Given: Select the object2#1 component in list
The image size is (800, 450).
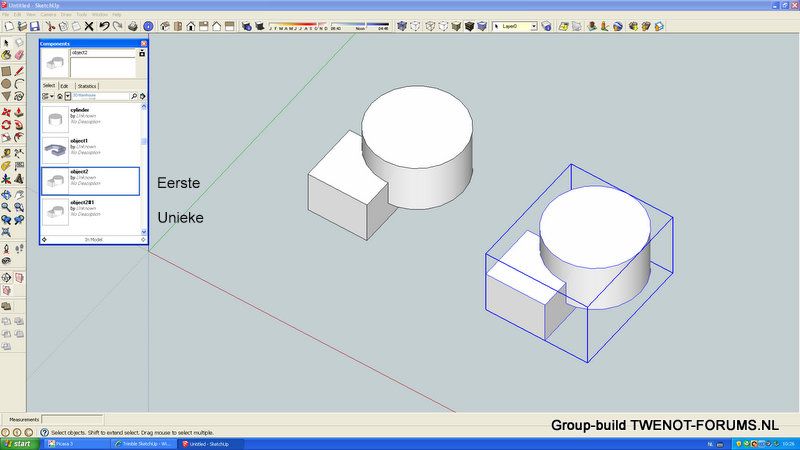Looking at the screenshot, I should (x=91, y=212).
